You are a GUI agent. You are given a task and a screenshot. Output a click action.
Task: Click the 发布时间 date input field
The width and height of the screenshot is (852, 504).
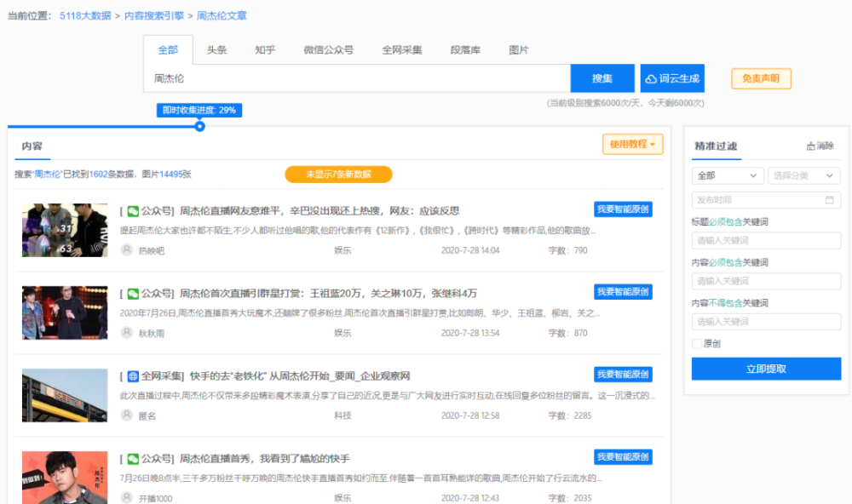click(x=766, y=200)
